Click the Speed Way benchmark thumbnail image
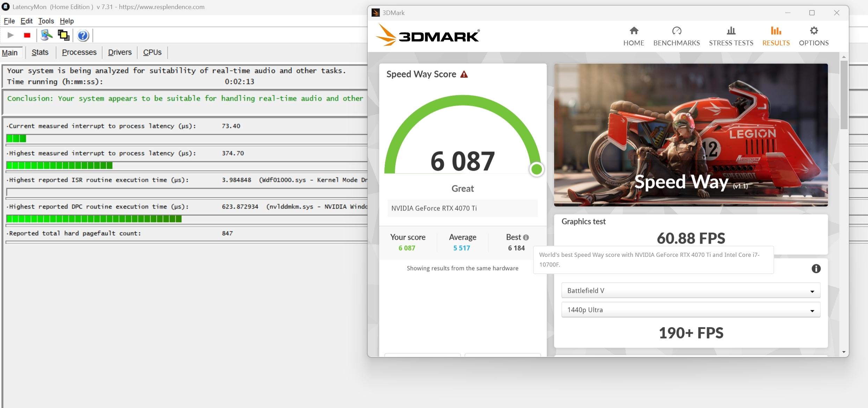 coord(690,135)
